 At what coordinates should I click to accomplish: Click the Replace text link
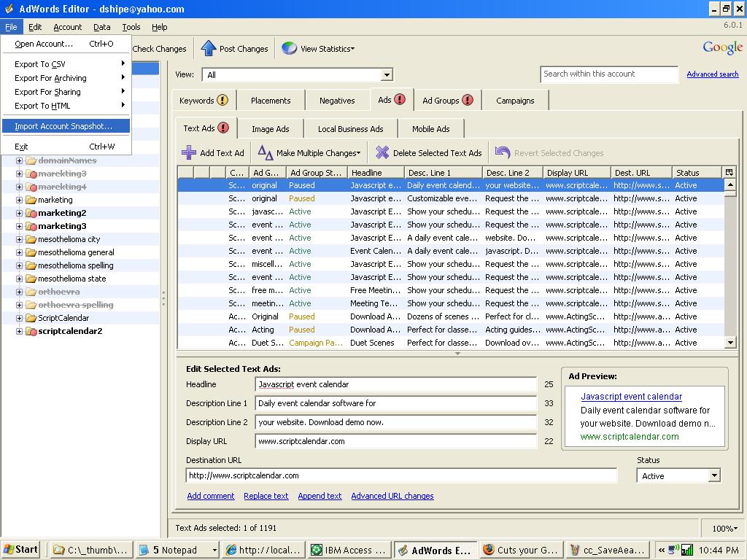point(266,496)
